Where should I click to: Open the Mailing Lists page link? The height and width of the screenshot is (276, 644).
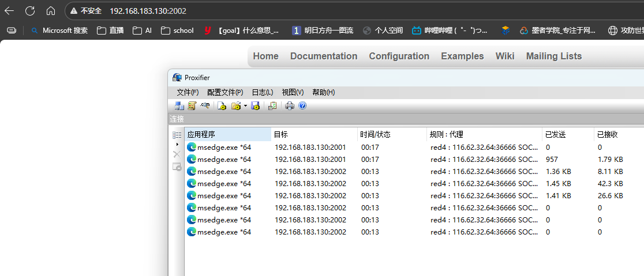click(x=554, y=56)
